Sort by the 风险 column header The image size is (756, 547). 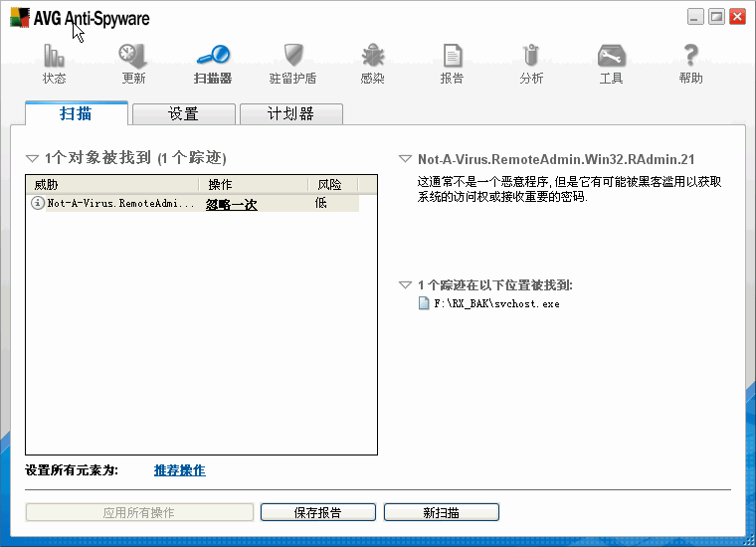(333, 185)
